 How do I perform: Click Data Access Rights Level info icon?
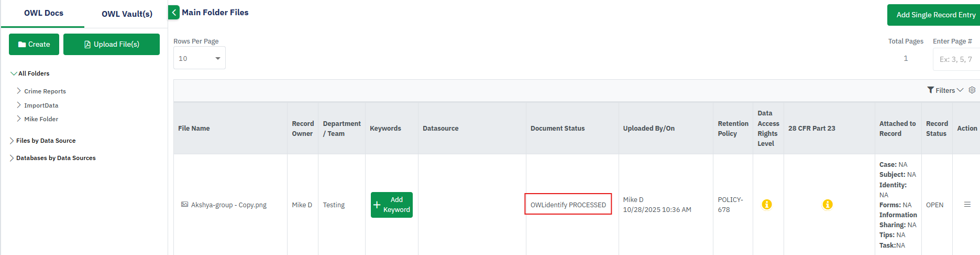click(x=767, y=205)
